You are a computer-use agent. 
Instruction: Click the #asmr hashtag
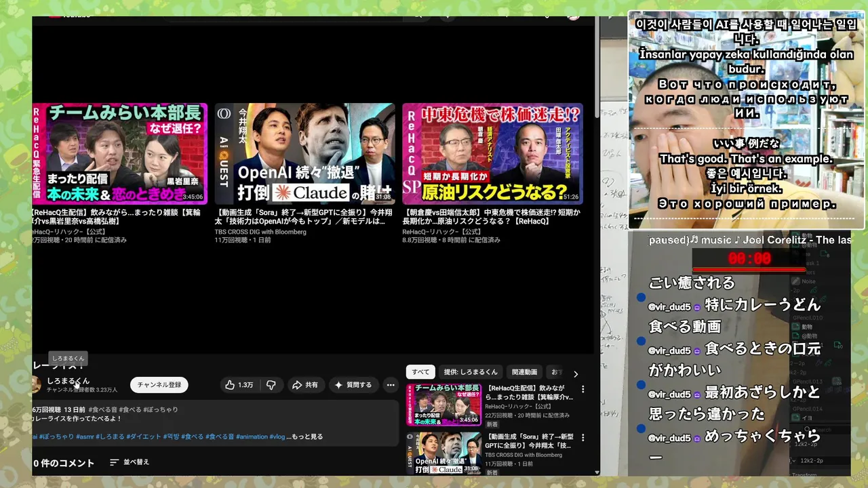[85, 436]
